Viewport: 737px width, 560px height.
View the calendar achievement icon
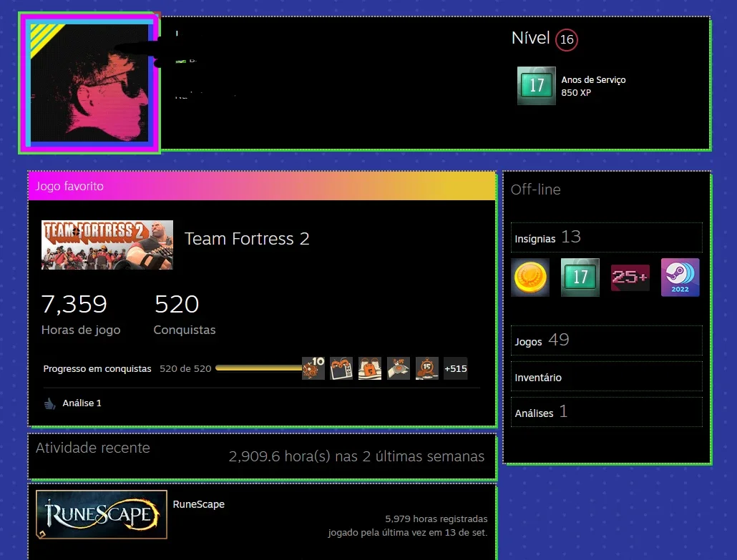[x=341, y=368]
